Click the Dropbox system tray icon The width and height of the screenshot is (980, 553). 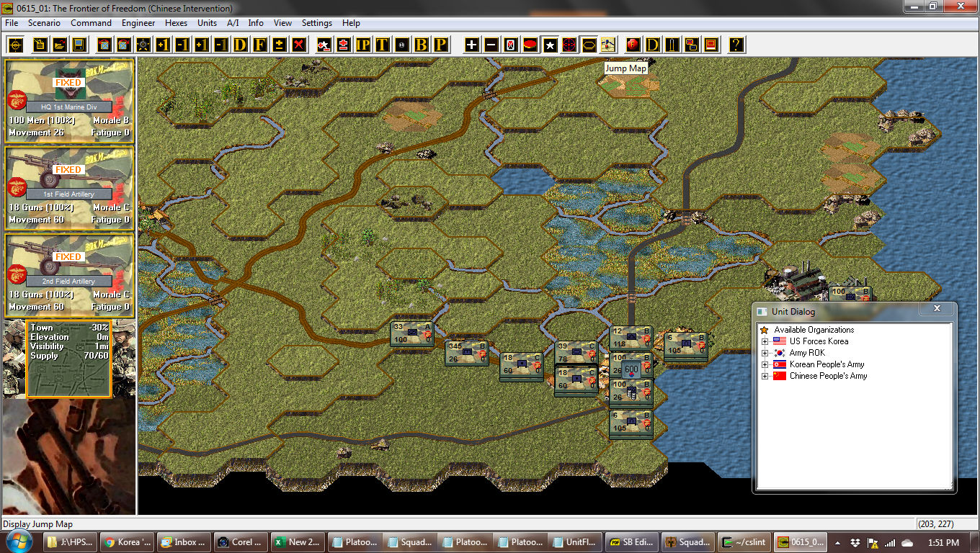855,542
